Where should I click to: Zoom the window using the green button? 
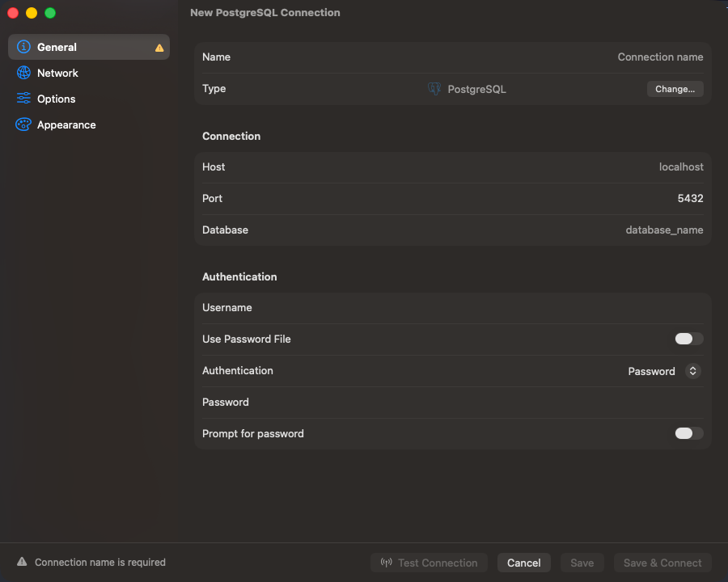point(50,13)
